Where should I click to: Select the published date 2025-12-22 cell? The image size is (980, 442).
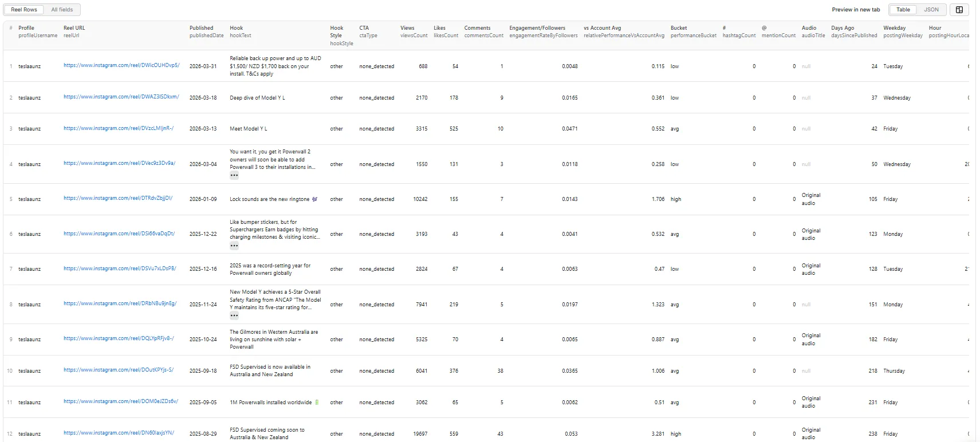[203, 234]
